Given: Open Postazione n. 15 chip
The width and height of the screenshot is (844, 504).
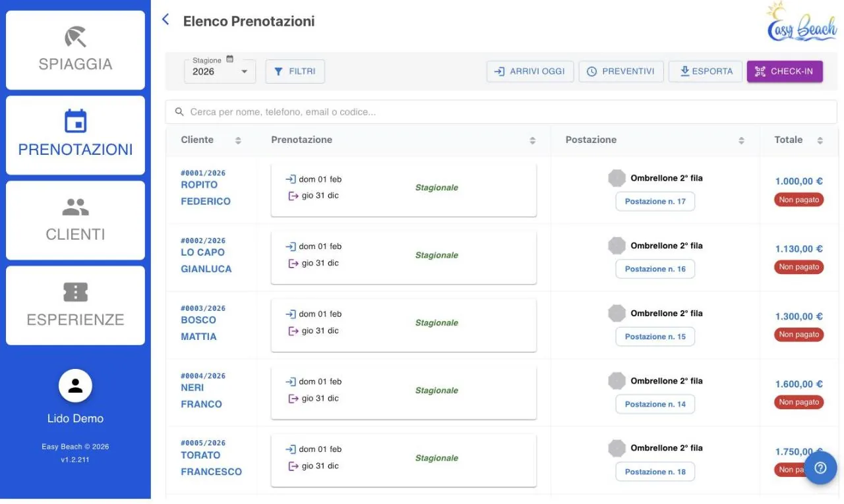Looking at the screenshot, I should [655, 337].
